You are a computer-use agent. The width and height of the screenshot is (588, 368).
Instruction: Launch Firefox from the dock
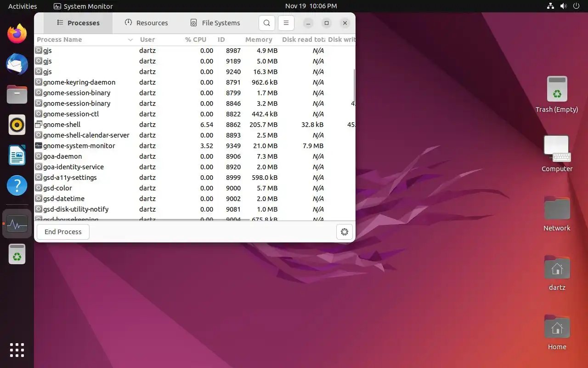pyautogui.click(x=17, y=34)
